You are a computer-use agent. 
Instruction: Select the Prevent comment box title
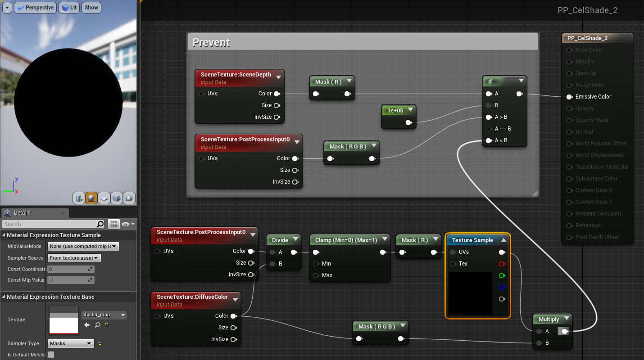click(x=211, y=42)
